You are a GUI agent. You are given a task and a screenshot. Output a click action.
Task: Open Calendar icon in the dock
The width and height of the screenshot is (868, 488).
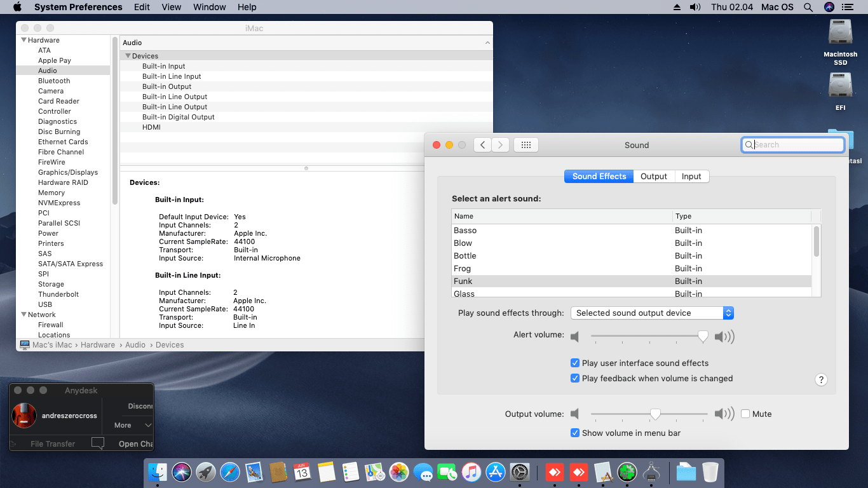coord(302,472)
